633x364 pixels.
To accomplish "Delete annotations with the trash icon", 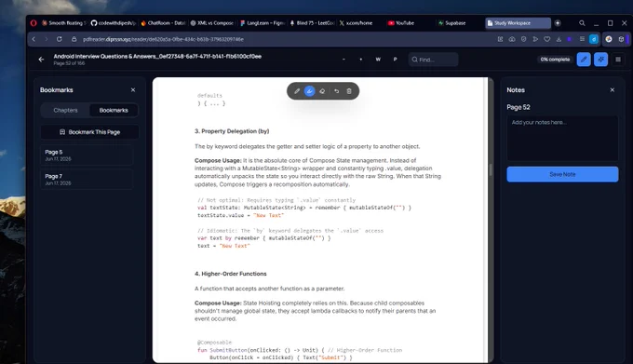I will 349,91.
